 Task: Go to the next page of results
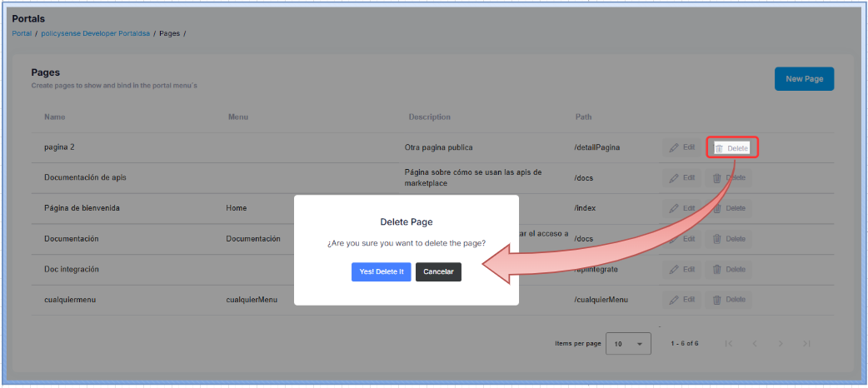[x=780, y=344]
